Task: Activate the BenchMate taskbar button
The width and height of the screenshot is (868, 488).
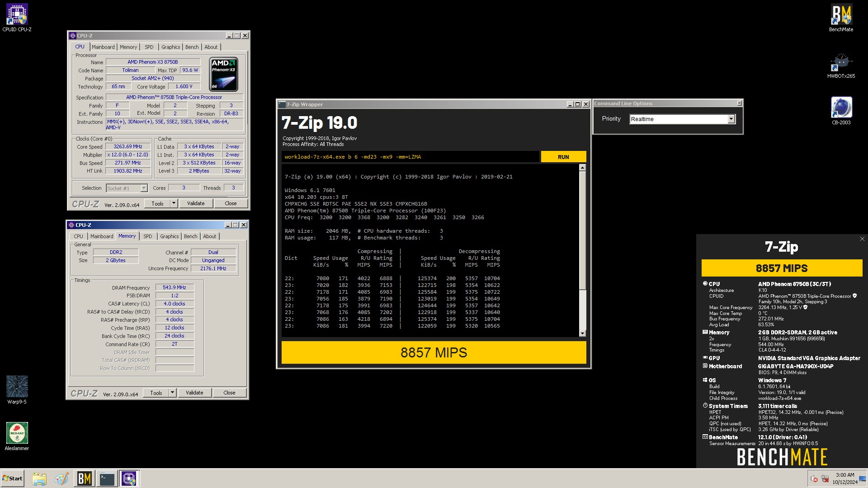Action: [x=84, y=479]
